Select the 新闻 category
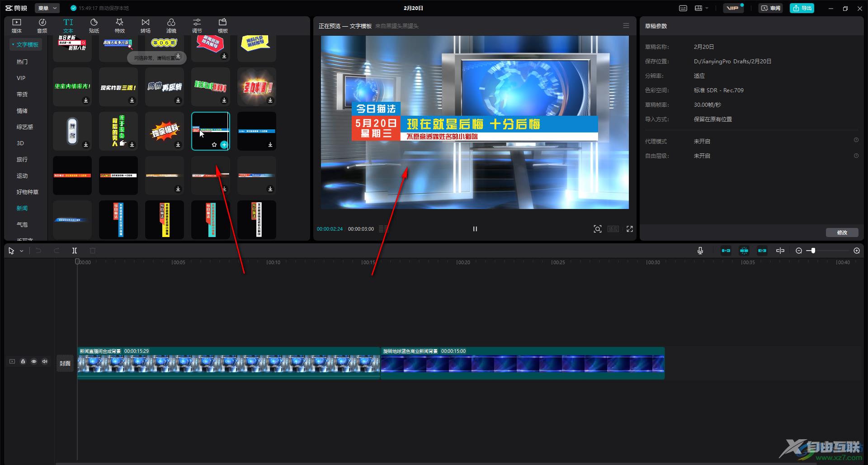The height and width of the screenshot is (465, 868). point(22,208)
